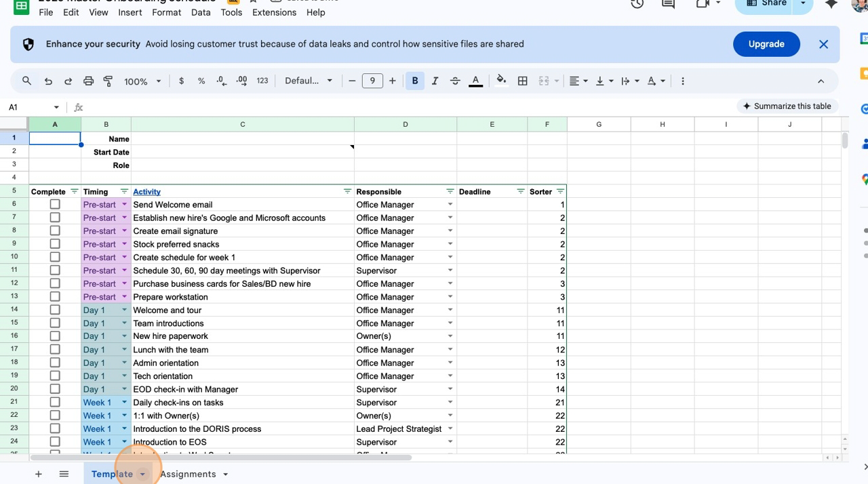Open the fill color picker
Viewport: 868px width, 484px height.
501,81
